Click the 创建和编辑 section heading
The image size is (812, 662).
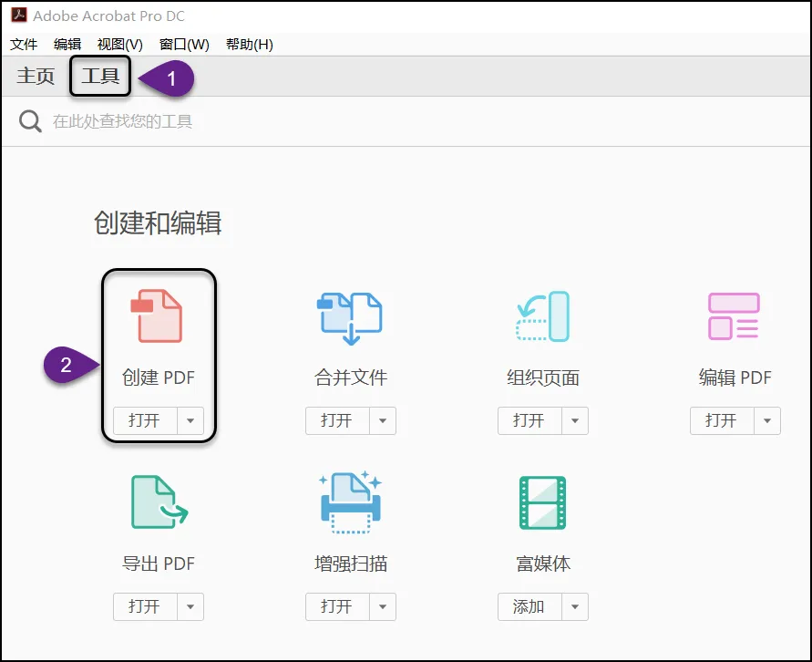(158, 223)
